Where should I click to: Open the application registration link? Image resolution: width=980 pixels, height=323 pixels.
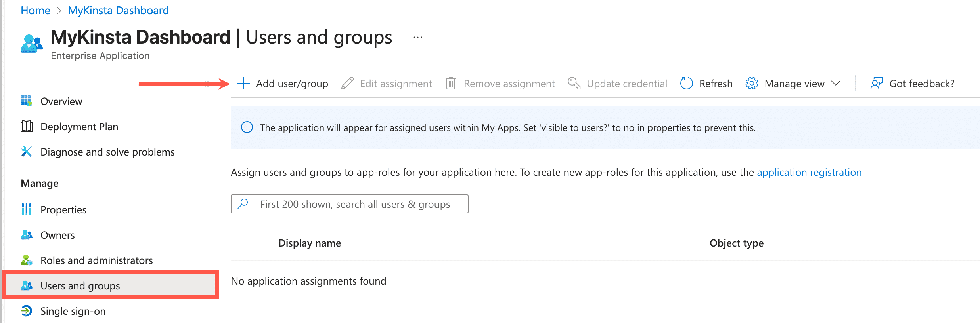point(809,173)
